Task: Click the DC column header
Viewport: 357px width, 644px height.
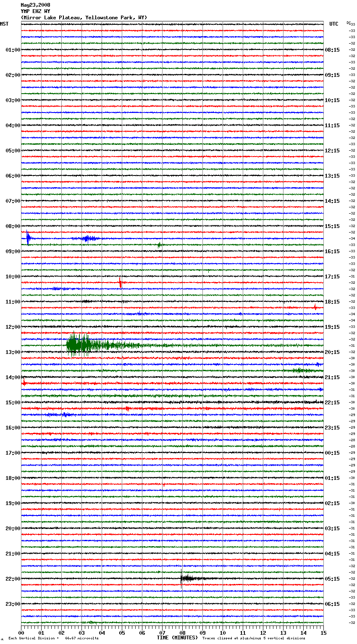Action: point(349,23)
